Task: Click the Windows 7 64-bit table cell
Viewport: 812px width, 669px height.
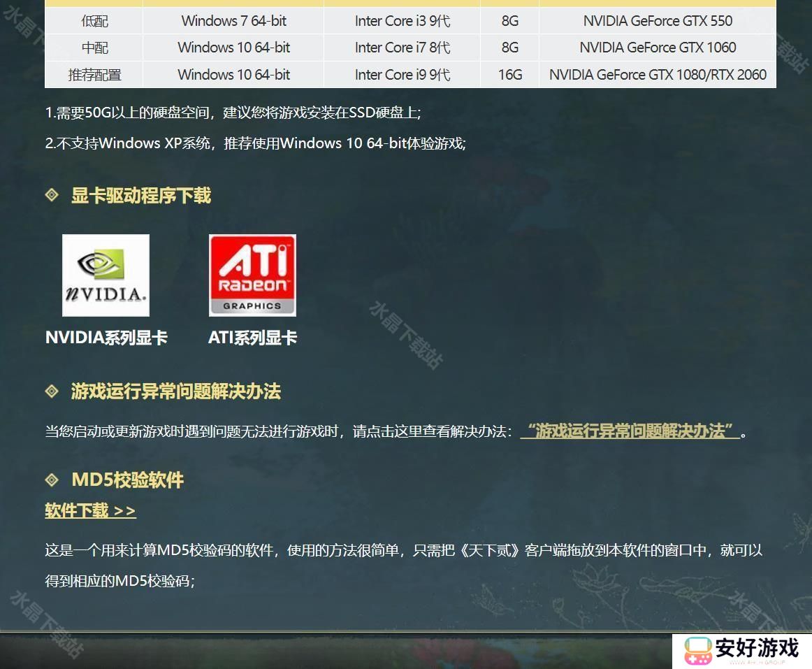Action: click(x=233, y=21)
